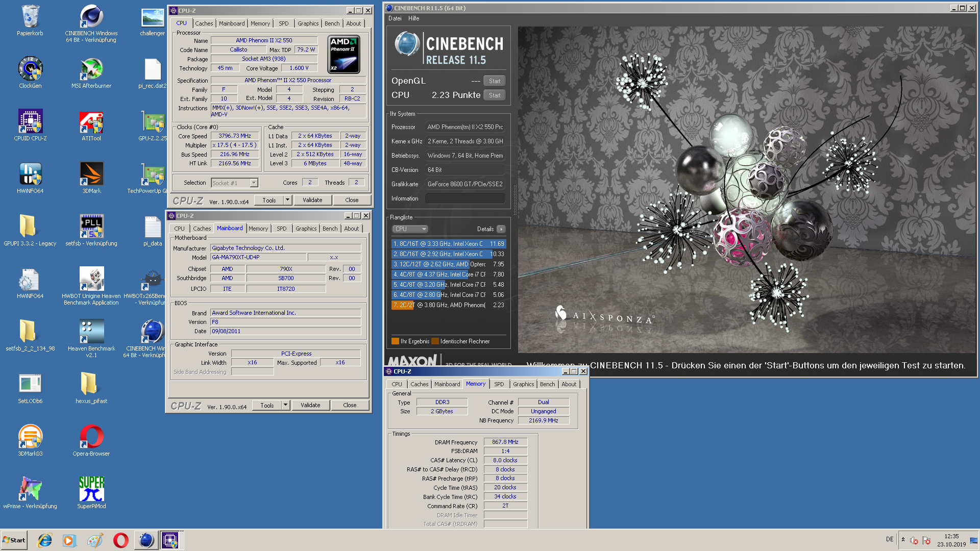Select Bench tab in Memory CPU-Z window
The image size is (980, 551).
548,384
